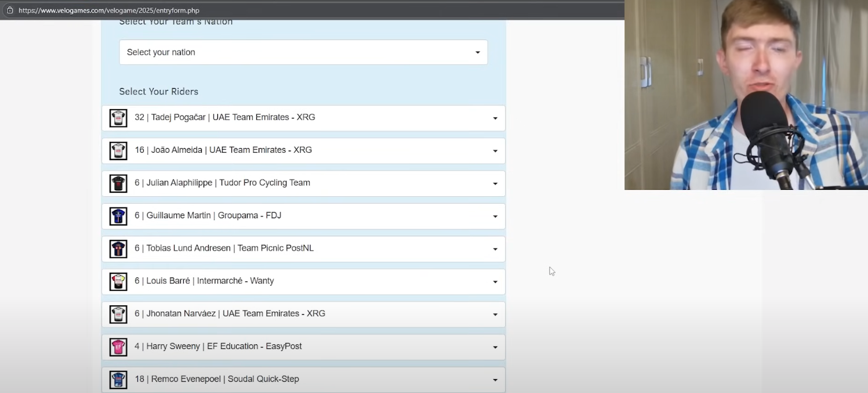
Task: Expand the Louis Barré dropdown arrow
Action: 495,282
